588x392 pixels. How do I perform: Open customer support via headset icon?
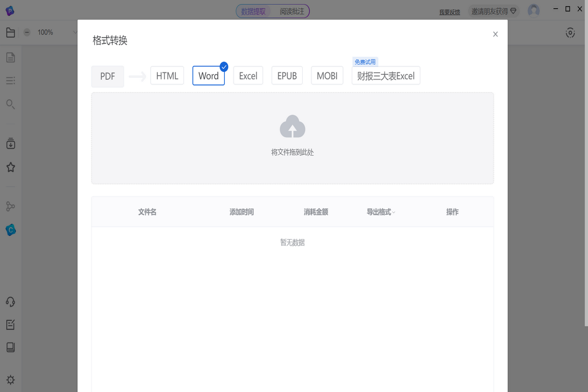(x=10, y=302)
